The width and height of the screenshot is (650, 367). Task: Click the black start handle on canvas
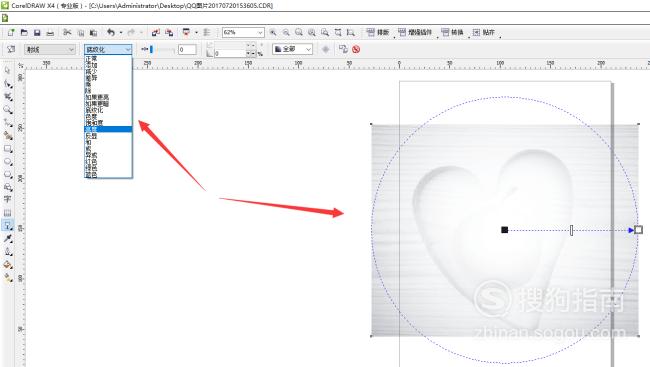(504, 230)
